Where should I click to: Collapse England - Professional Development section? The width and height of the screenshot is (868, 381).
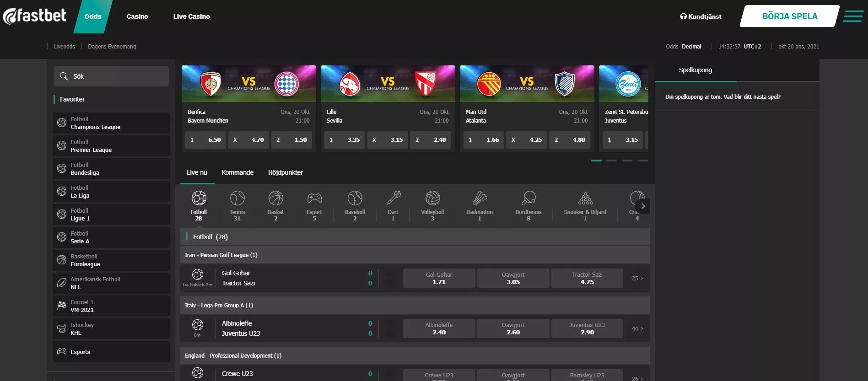[415, 355]
